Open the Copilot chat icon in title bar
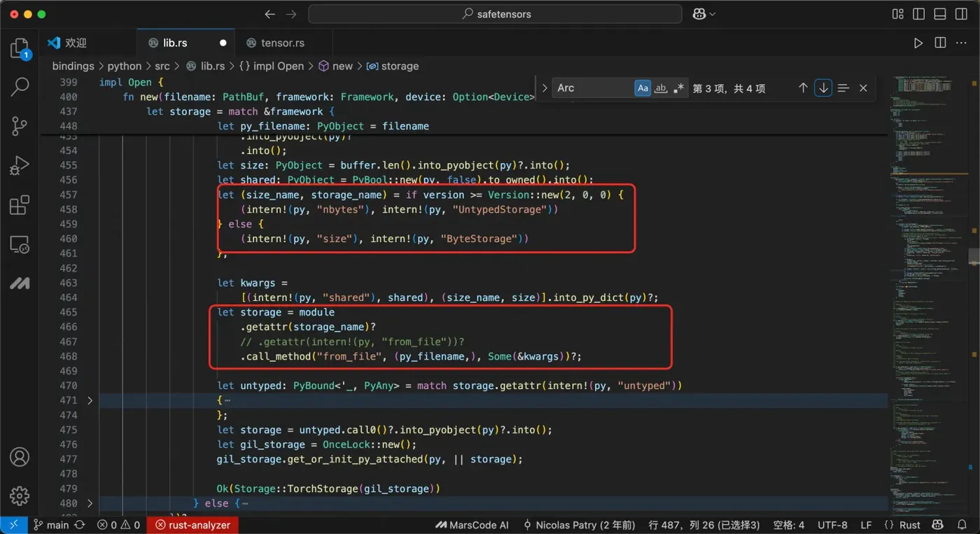The width and height of the screenshot is (980, 534). 699,14
